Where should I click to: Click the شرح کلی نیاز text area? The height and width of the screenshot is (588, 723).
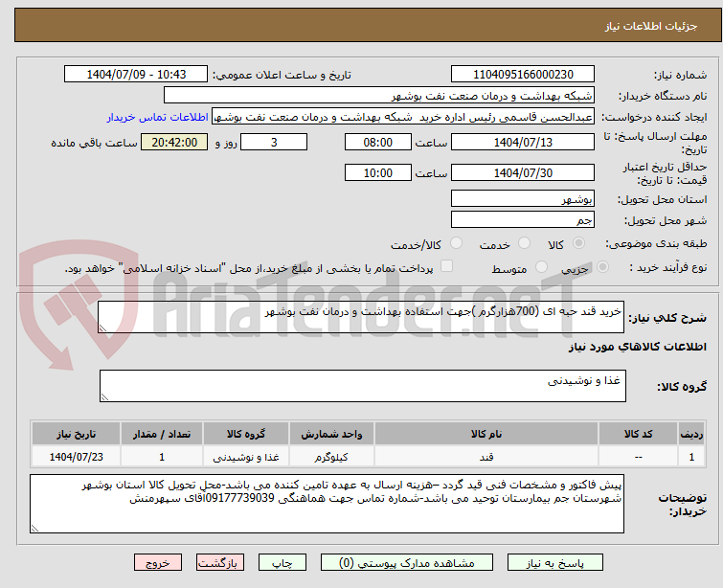click(361, 317)
